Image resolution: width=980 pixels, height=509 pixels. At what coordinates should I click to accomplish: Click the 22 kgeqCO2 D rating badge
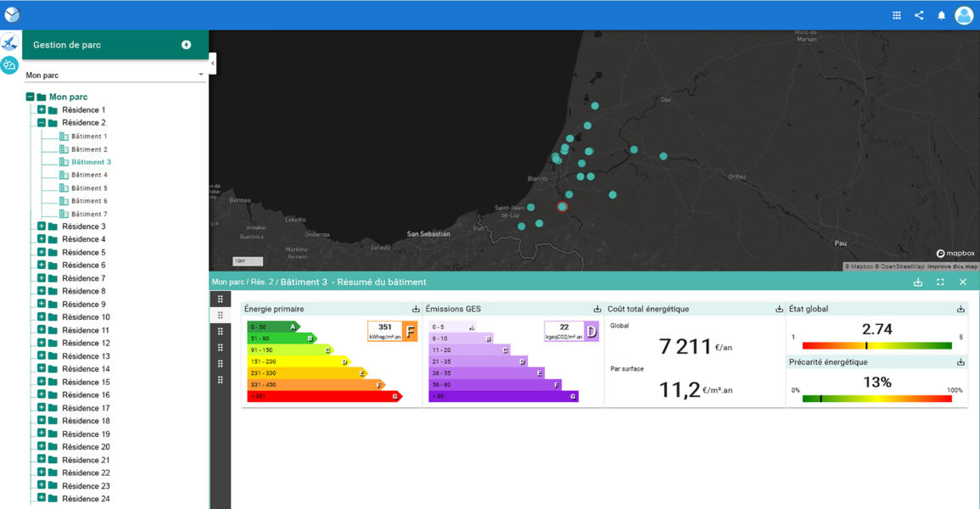coord(571,331)
